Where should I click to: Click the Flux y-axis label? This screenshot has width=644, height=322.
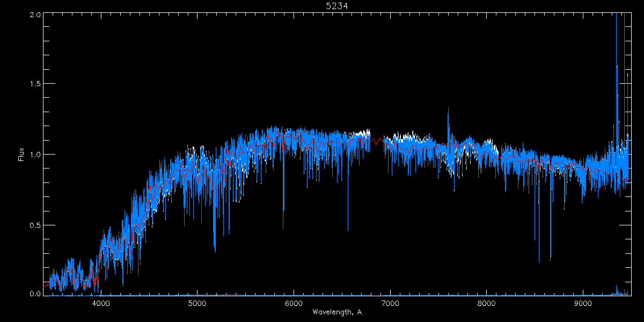click(x=21, y=155)
